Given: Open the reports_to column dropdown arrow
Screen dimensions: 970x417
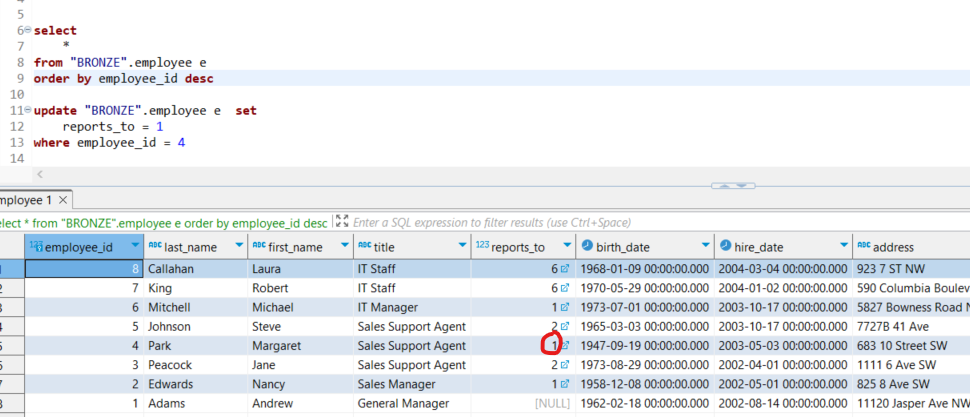Looking at the screenshot, I should (566, 246).
